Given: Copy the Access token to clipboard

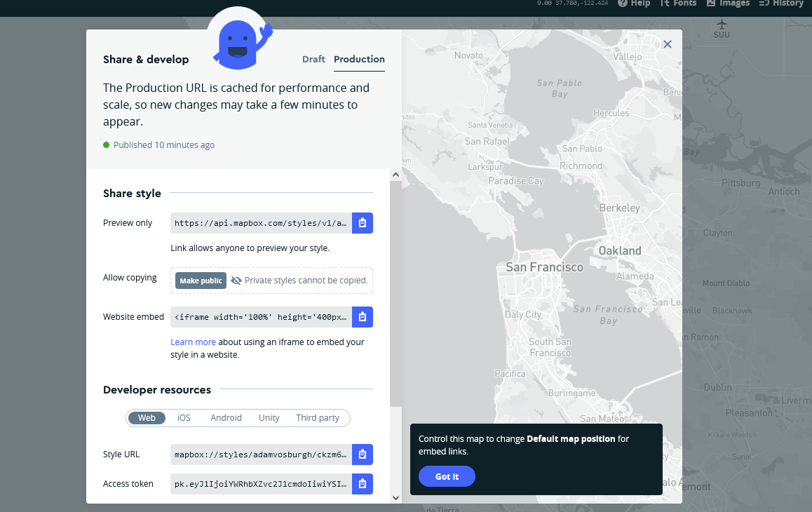Looking at the screenshot, I should point(362,484).
